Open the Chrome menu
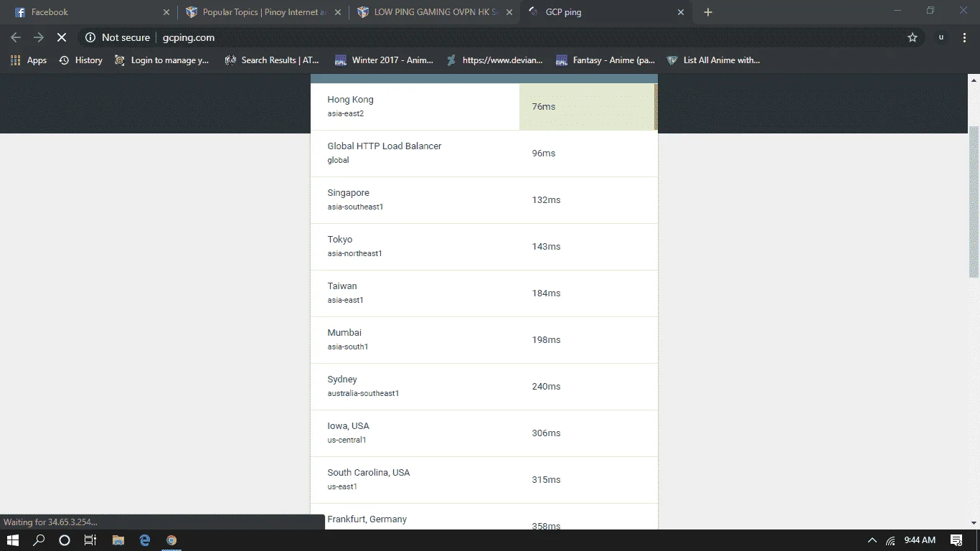Viewport: 980px width, 551px height. click(x=963, y=37)
